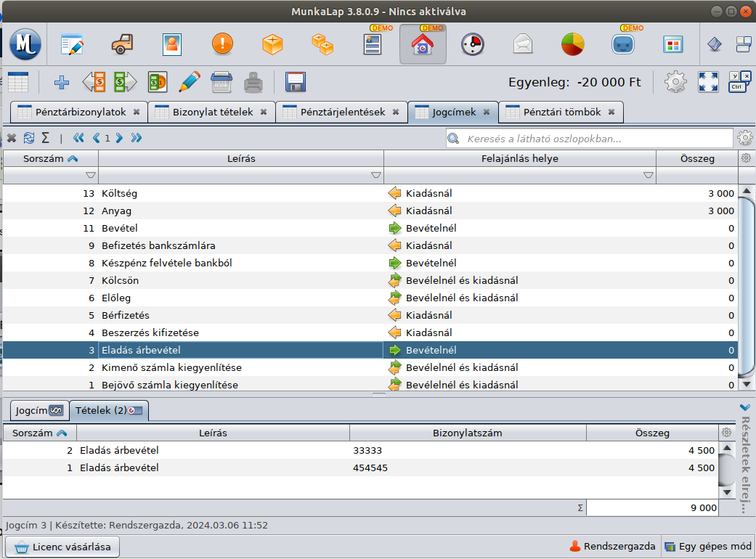Open the Sorszám column filter dropdown
Viewport: 756px width, 559px height.
(x=90, y=175)
